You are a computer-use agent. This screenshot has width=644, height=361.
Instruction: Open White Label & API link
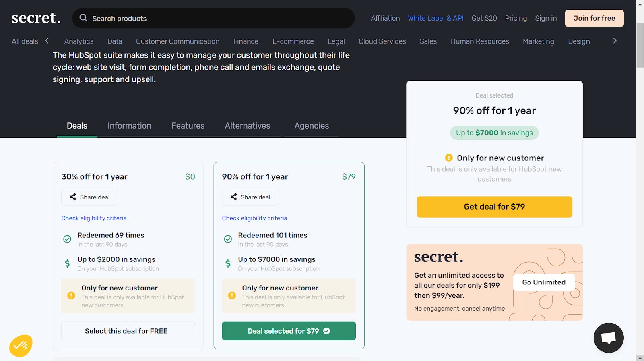(436, 18)
